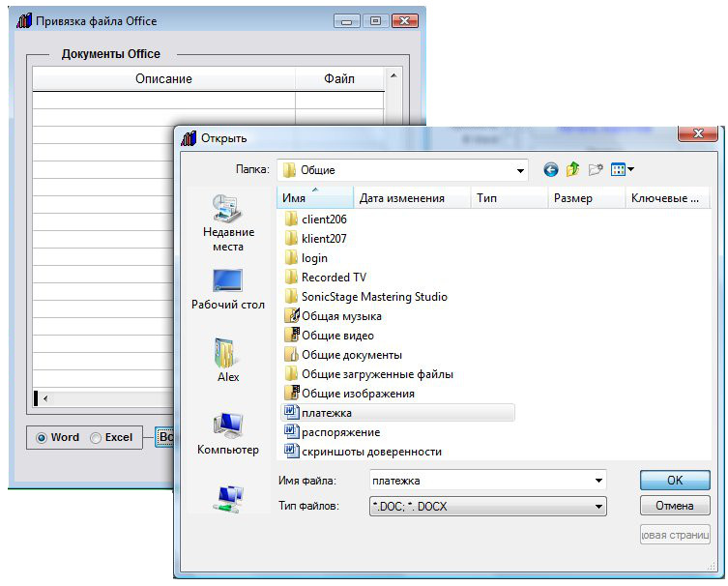Image resolution: width=728 pixels, height=586 pixels.
Task: Select the скриншоты доверенности document
Action: point(364,452)
